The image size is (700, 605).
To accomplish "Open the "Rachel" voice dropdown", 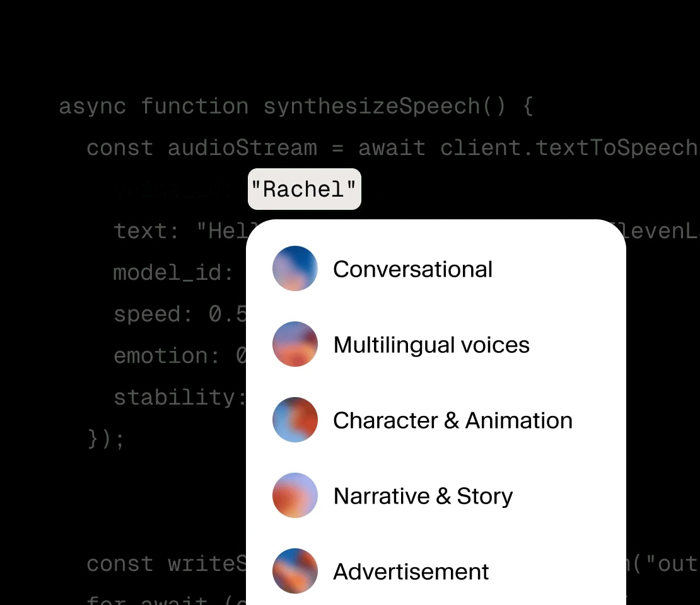I will [304, 189].
